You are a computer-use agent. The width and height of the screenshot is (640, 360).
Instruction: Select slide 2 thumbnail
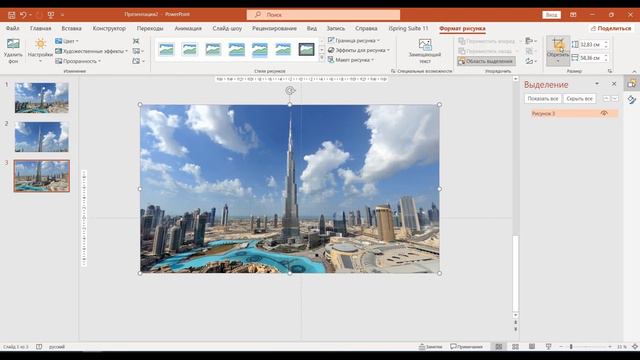pyautogui.click(x=42, y=137)
